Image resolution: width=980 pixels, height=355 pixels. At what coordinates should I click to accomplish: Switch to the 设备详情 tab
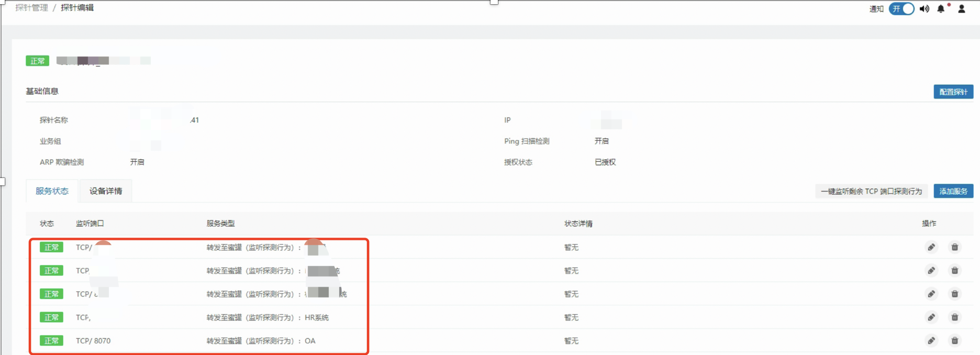[x=106, y=191]
